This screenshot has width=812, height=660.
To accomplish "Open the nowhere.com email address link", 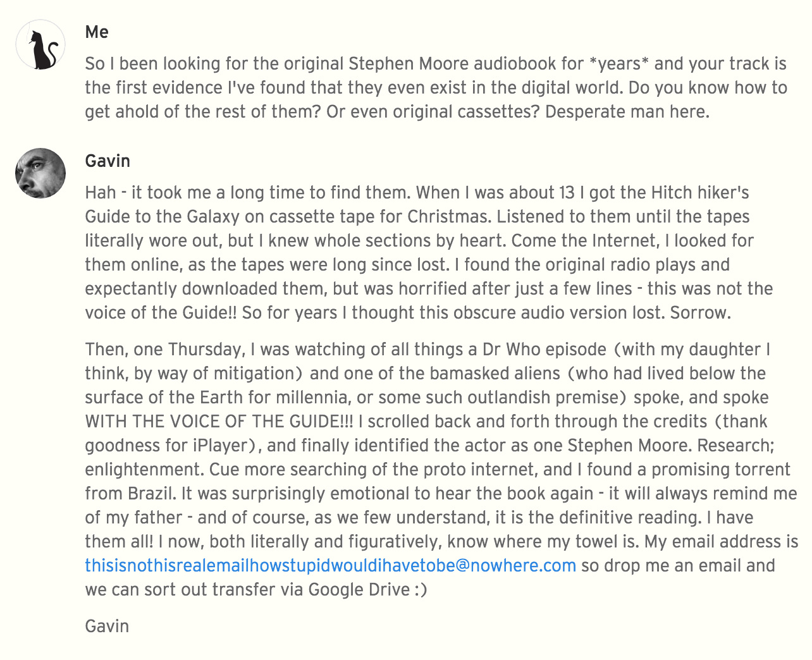I will pyautogui.click(x=330, y=565).
